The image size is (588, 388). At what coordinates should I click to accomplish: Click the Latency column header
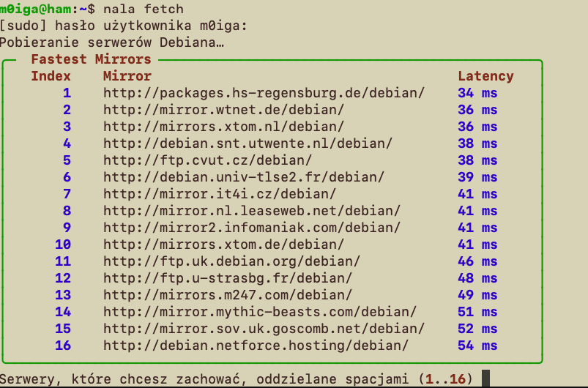485,76
